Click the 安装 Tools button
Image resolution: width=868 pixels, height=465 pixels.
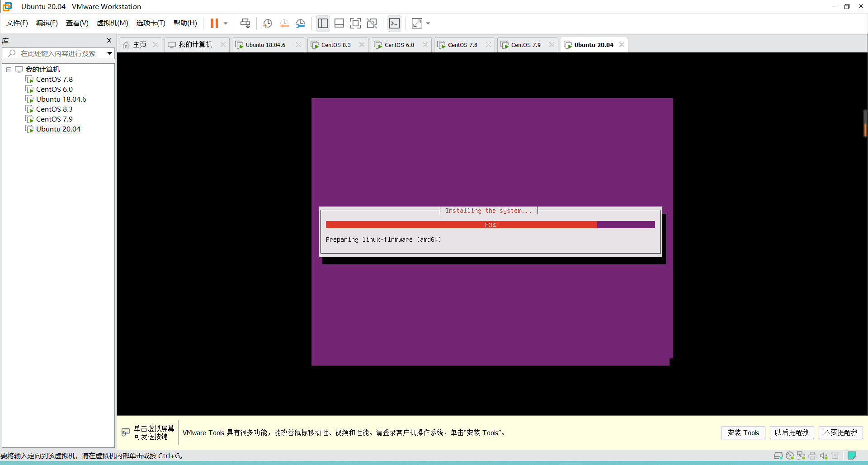click(743, 432)
